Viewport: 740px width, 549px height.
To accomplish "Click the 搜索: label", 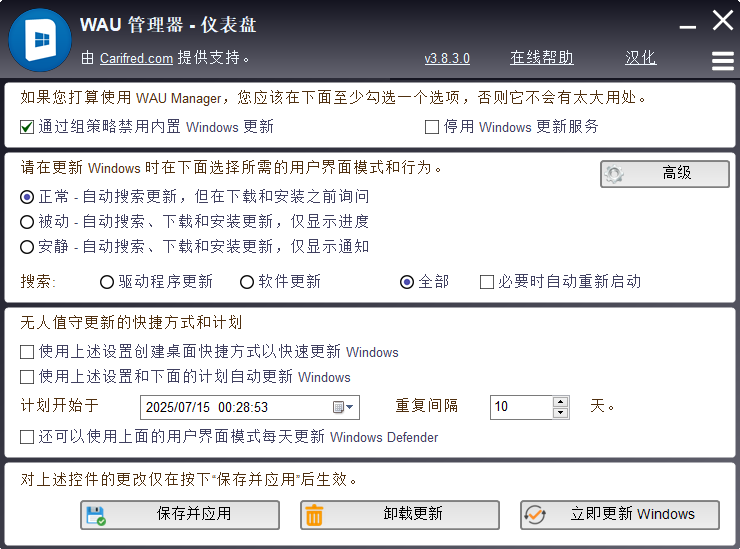I will 38,282.
